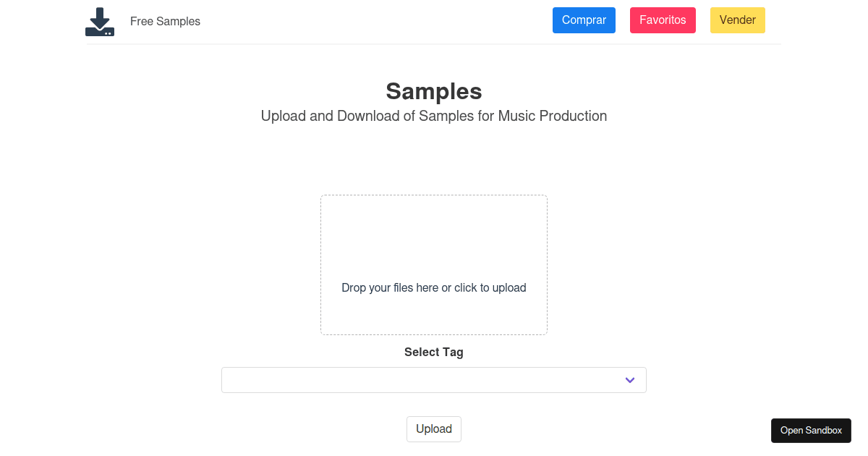The height and width of the screenshot is (456, 868).
Task: Click the dashed file drop zone
Action: [x=434, y=265]
